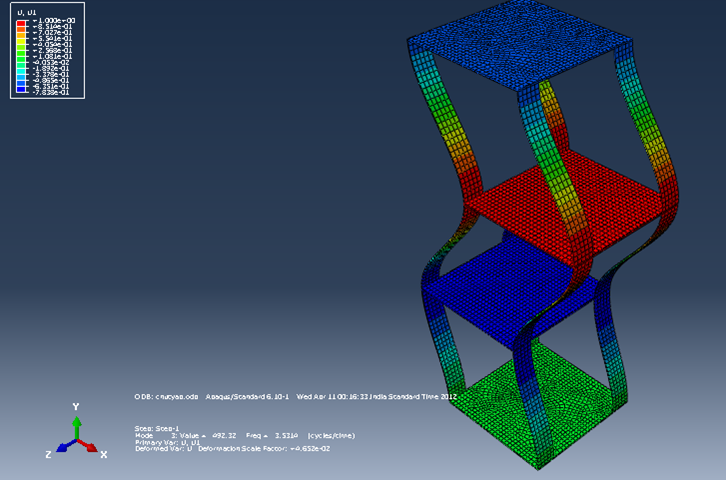The width and height of the screenshot is (726, 480).
Task: Select the cyan legend color swatch
Action: coord(21,71)
